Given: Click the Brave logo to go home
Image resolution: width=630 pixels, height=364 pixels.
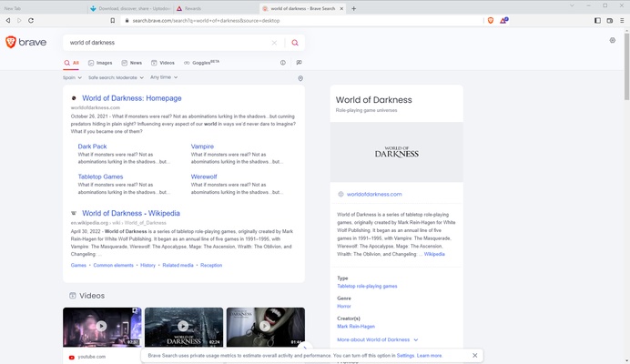Looking at the screenshot, I should (x=26, y=42).
